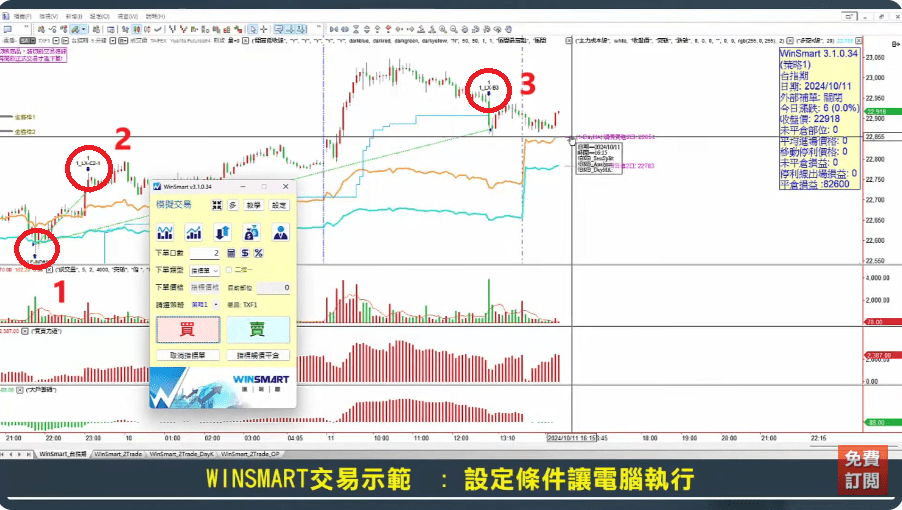
Task: Open the 設定(O) menu
Action: 100,17
